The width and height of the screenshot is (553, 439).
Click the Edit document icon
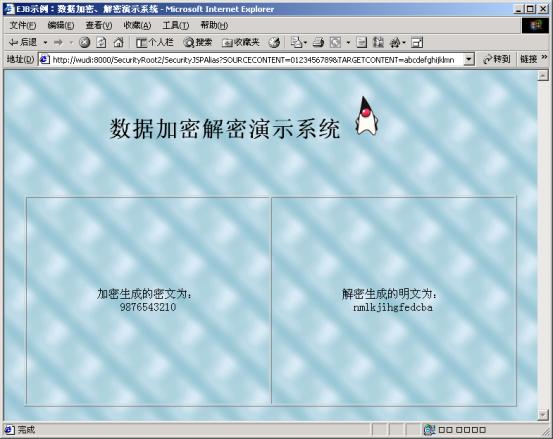[361, 43]
